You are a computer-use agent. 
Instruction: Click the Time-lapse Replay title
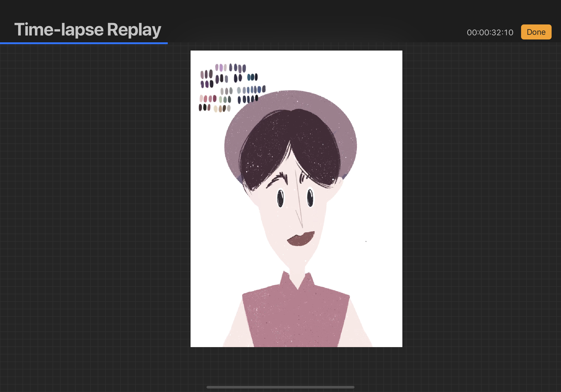[88, 30]
